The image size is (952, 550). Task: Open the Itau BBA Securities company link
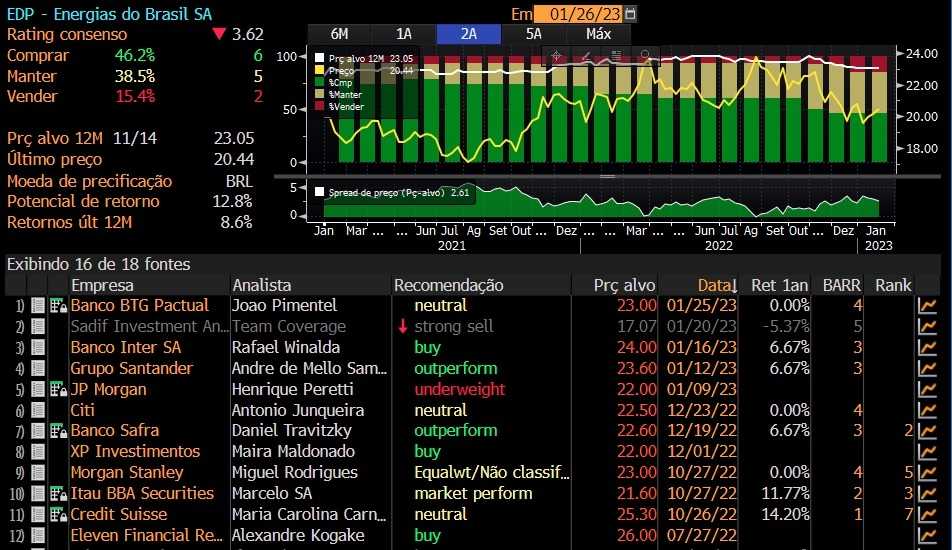click(x=143, y=494)
